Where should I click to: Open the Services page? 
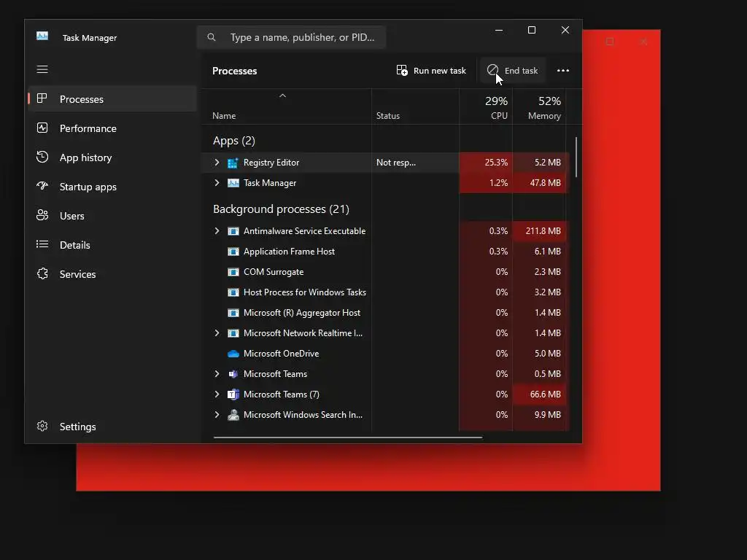(x=112, y=274)
